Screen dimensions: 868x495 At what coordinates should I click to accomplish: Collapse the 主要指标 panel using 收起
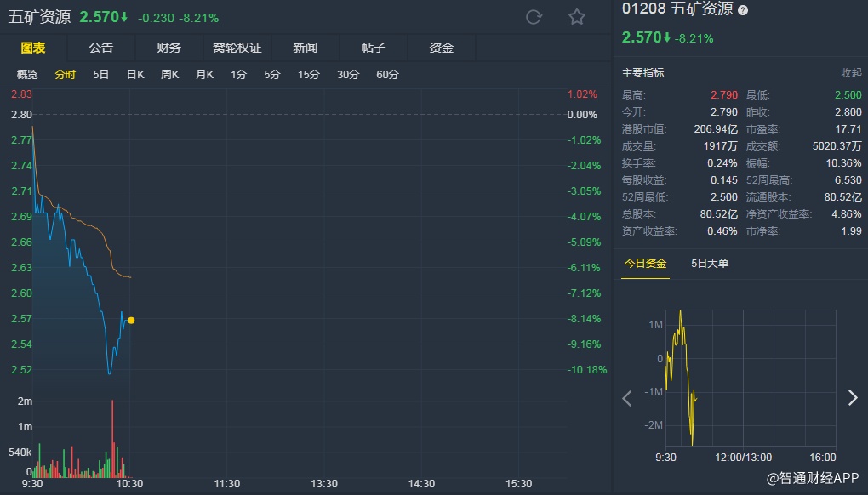pos(851,73)
